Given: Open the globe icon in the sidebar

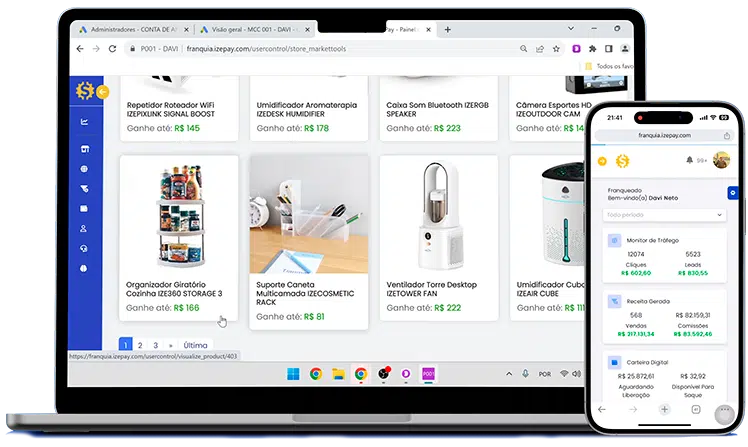Looking at the screenshot, I should point(84,169).
